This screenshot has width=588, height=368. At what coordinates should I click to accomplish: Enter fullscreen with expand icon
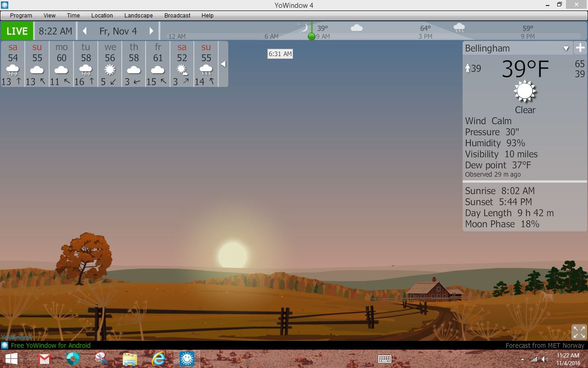579,332
